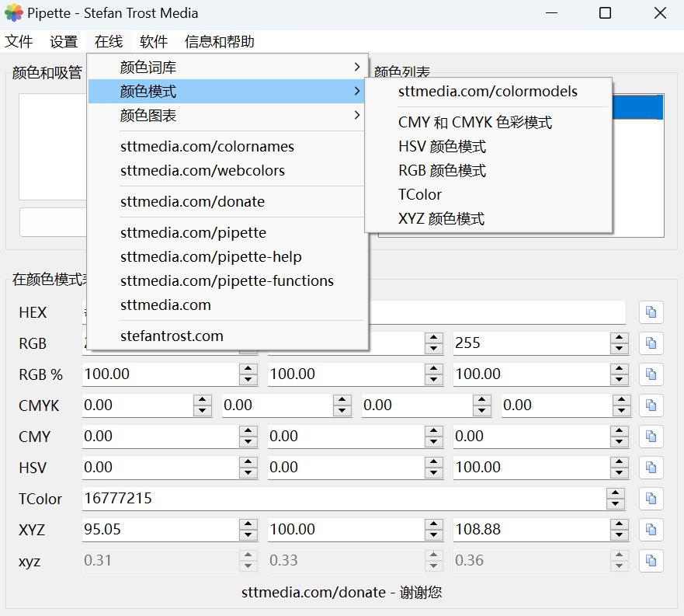Click the copy icon for the RGB row
Image resolution: width=684 pixels, height=616 pixels.
[x=651, y=343]
